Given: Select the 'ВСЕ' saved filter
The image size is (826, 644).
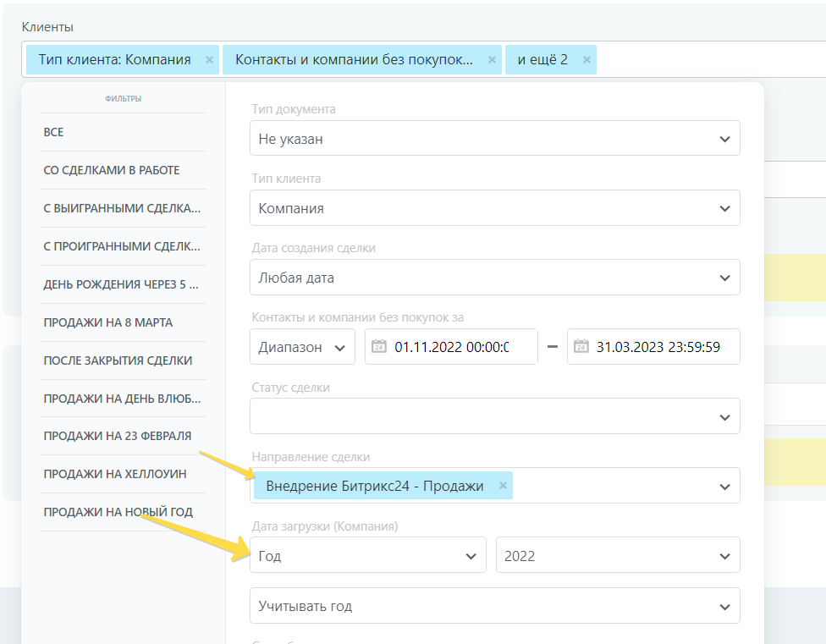Looking at the screenshot, I should tap(54, 132).
